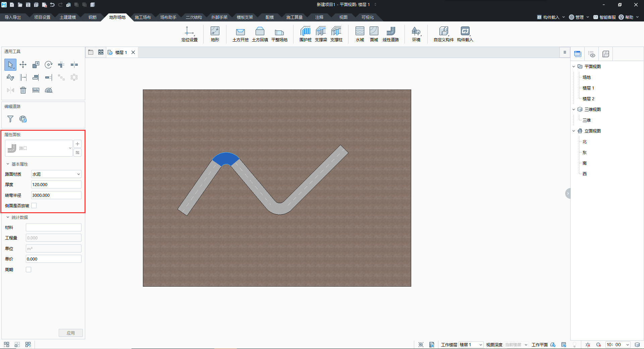This screenshot has height=349, width=644.
Task: Click the undo arrow in title bar
Action: [x=52, y=5]
